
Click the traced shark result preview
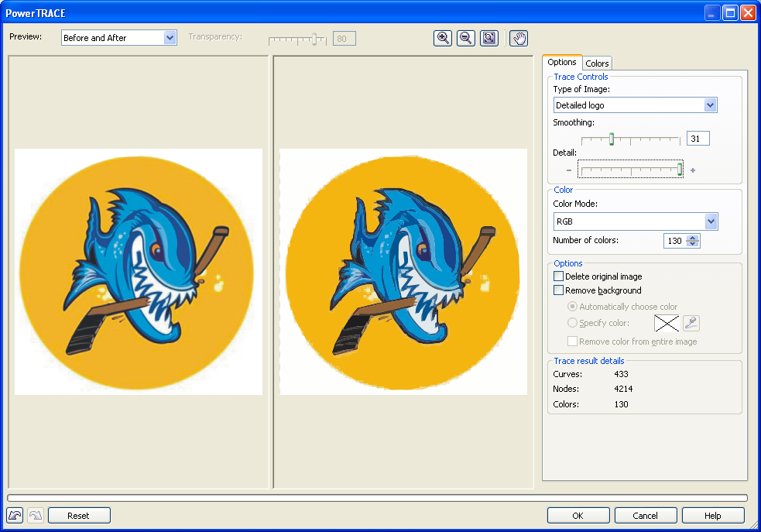point(403,272)
